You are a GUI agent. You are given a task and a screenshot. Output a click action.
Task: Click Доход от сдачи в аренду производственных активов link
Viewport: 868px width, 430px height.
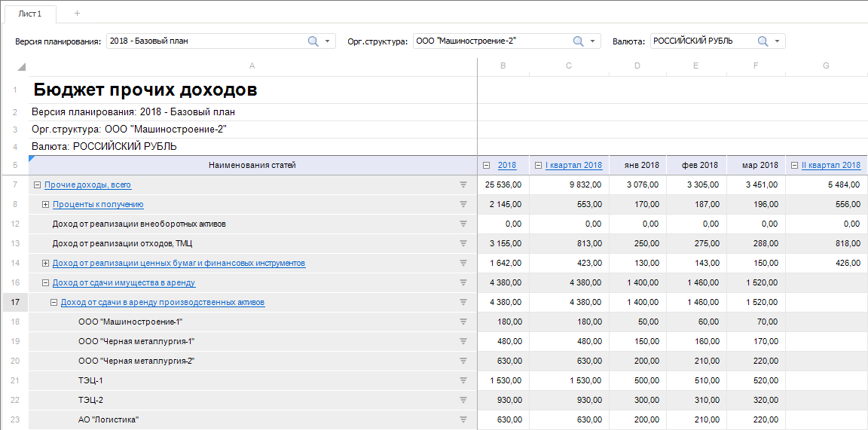click(x=162, y=303)
